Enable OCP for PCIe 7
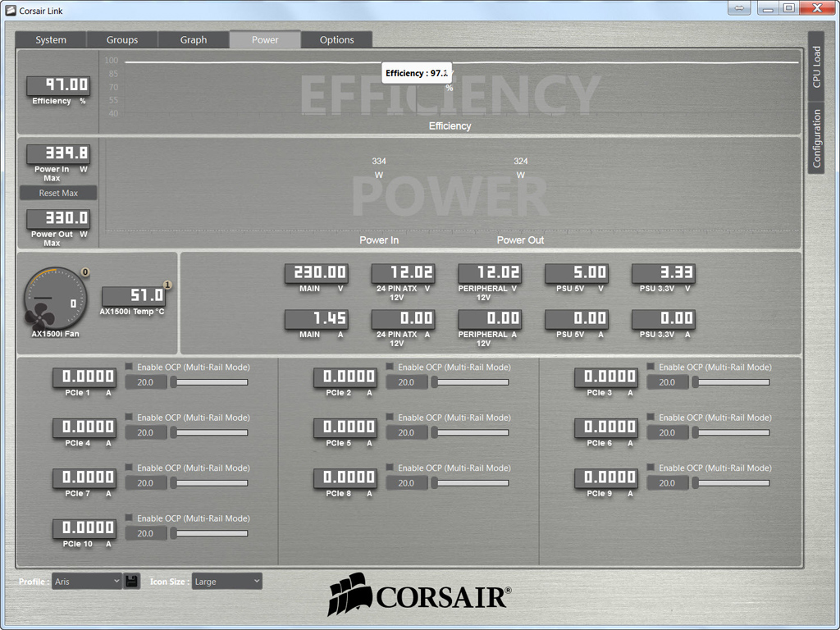This screenshot has width=840, height=630. click(x=129, y=467)
